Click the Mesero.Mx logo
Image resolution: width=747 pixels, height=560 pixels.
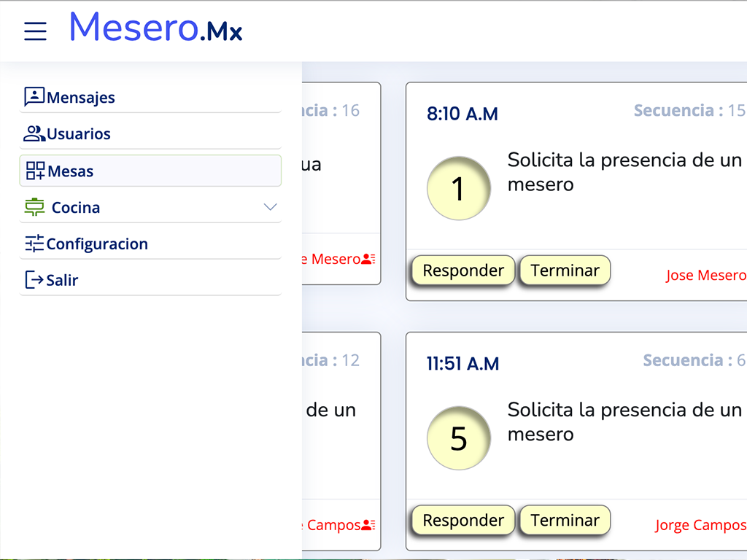(155, 28)
